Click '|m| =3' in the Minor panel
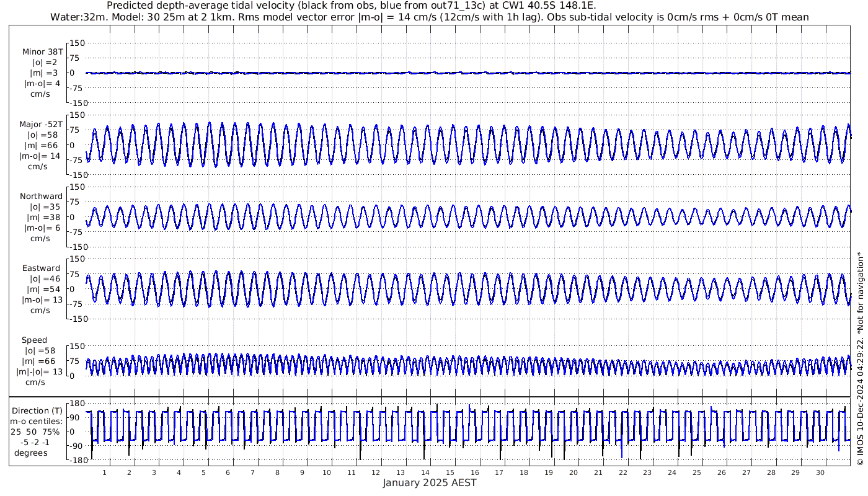 [45, 73]
